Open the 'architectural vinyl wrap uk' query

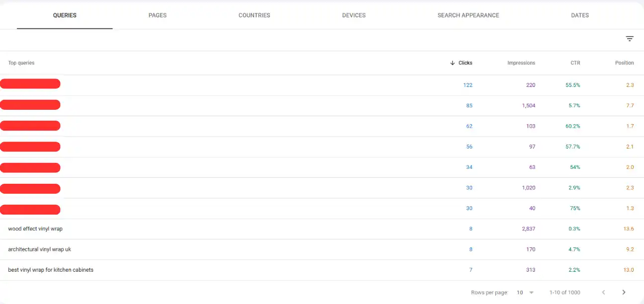pyautogui.click(x=40, y=249)
